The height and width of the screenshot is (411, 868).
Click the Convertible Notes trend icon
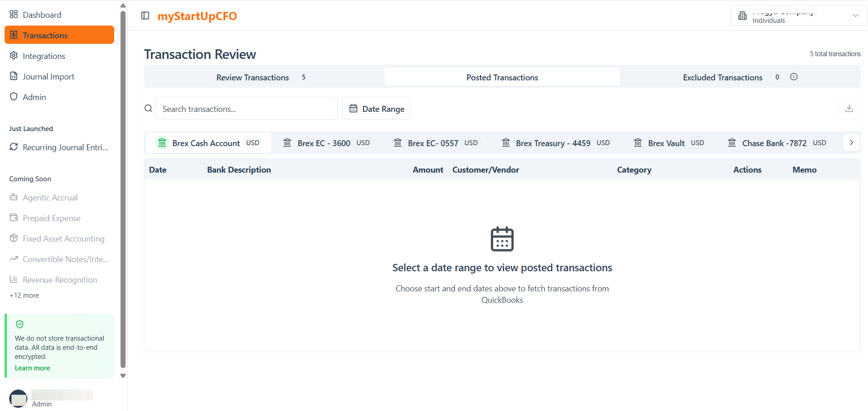click(x=14, y=258)
